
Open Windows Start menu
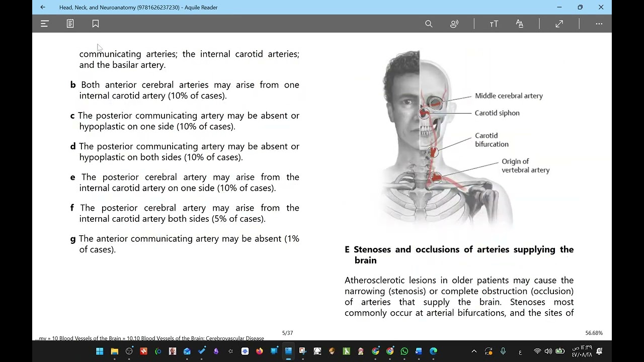(100, 351)
